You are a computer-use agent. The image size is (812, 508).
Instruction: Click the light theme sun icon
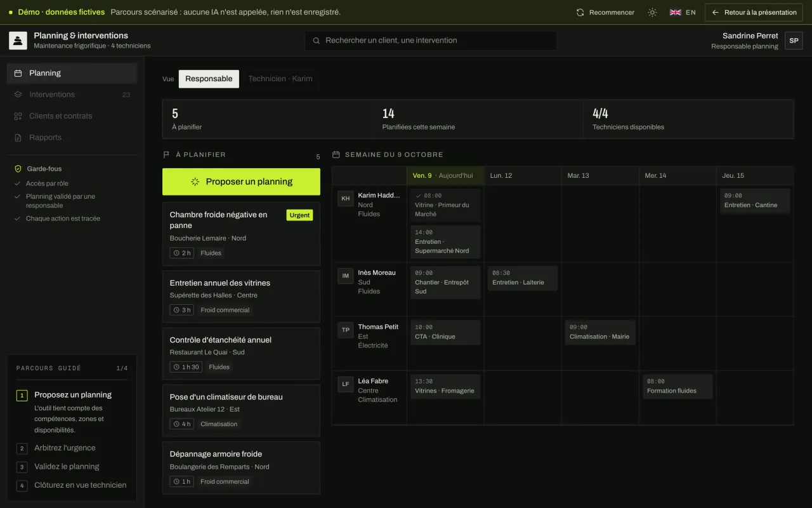[652, 12]
